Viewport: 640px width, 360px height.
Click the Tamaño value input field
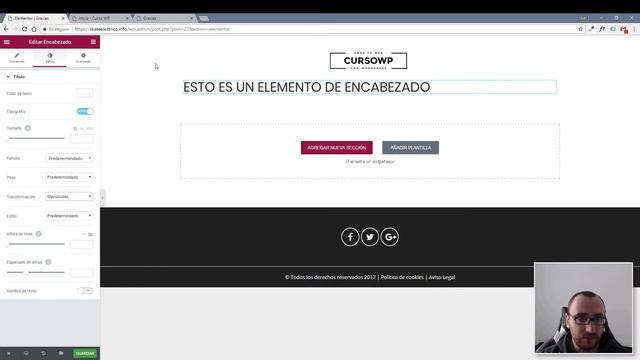[82, 138]
